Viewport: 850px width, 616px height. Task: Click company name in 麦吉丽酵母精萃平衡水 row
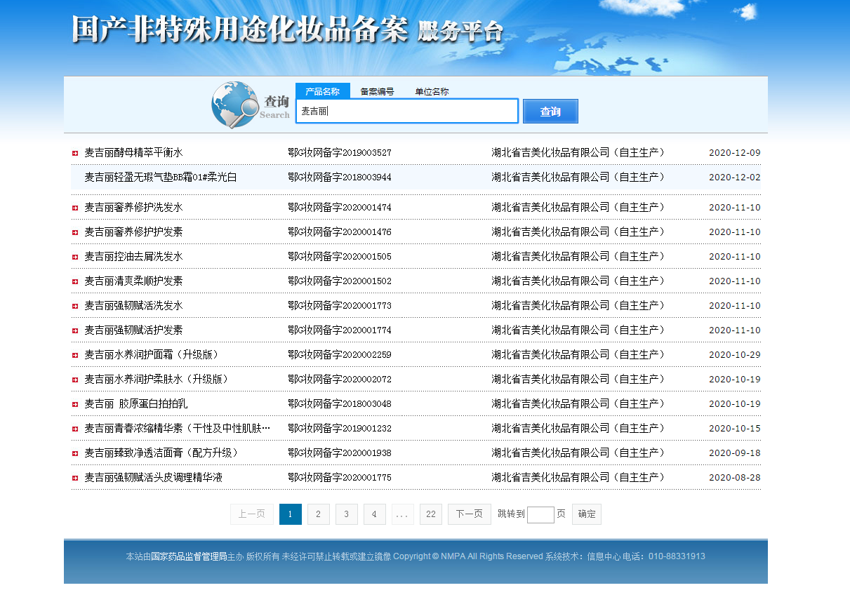click(x=578, y=152)
